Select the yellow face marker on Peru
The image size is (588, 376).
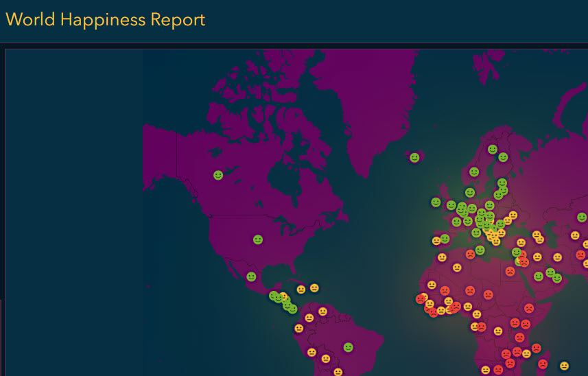pyautogui.click(x=311, y=352)
